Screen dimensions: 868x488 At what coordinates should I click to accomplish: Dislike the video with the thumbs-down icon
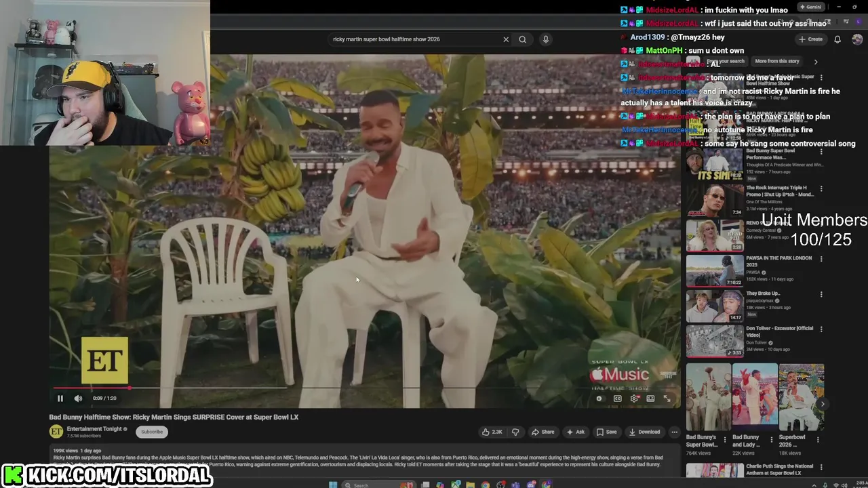[x=515, y=432]
